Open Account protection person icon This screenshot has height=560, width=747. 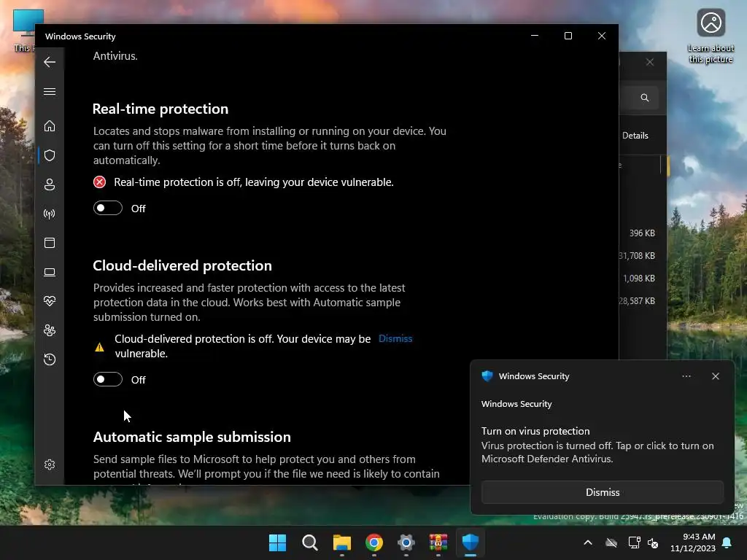(50, 184)
